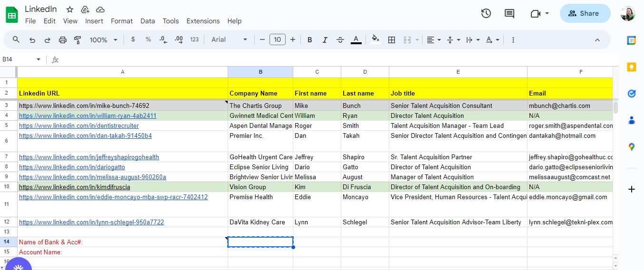Click the Share button
The image size is (644, 270).
pyautogui.click(x=585, y=13)
